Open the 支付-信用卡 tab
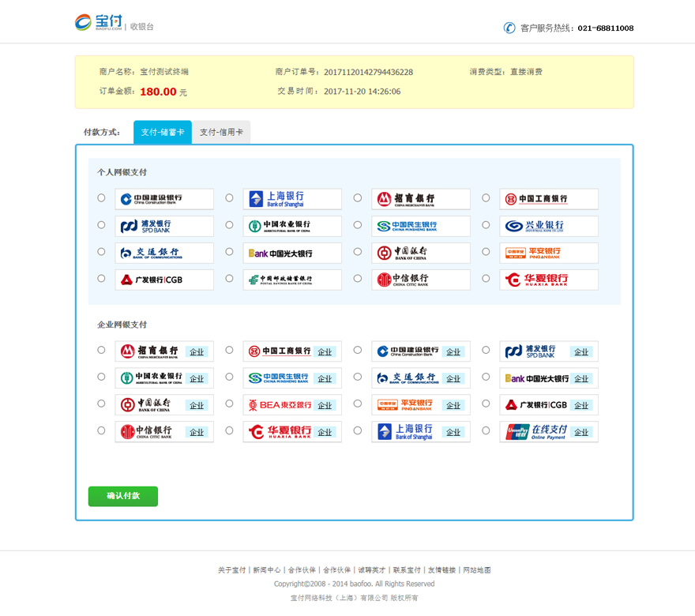The image size is (695, 616). 221,132
